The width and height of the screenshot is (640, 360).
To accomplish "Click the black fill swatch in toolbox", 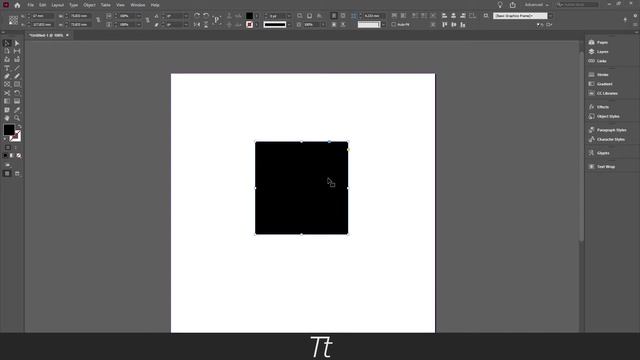I will pos(9,130).
